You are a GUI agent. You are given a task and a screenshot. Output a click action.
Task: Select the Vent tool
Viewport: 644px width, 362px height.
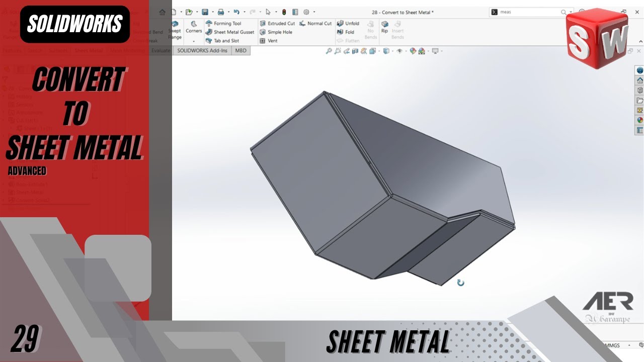point(269,41)
